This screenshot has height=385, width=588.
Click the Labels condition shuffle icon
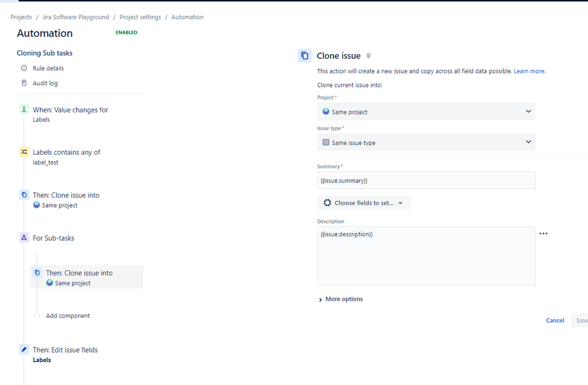pos(24,152)
